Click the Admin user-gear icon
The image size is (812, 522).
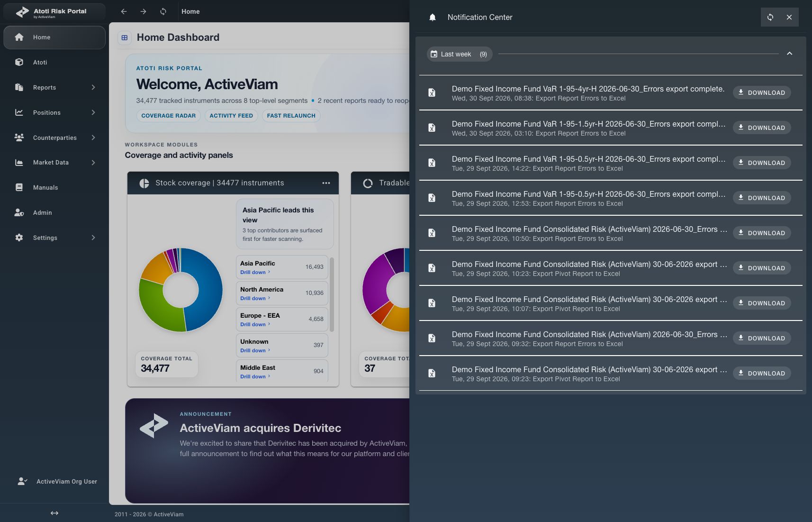tap(19, 212)
